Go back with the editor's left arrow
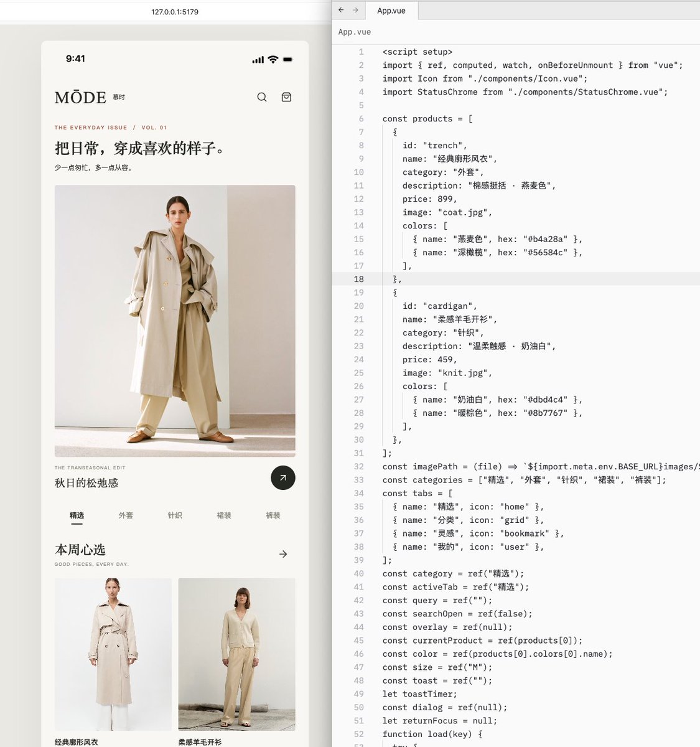700x747 pixels. 341,10
